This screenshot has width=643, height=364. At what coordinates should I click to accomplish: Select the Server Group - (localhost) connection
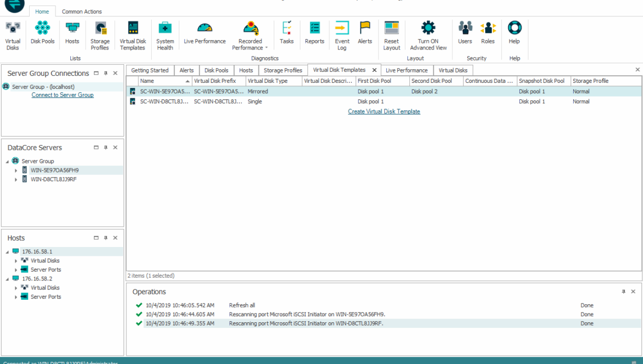pos(43,87)
